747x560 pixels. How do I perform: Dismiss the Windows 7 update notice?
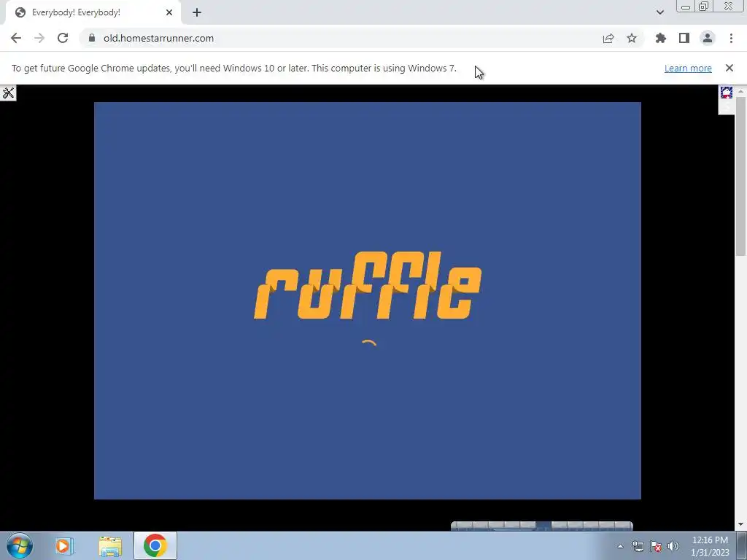[729, 68]
